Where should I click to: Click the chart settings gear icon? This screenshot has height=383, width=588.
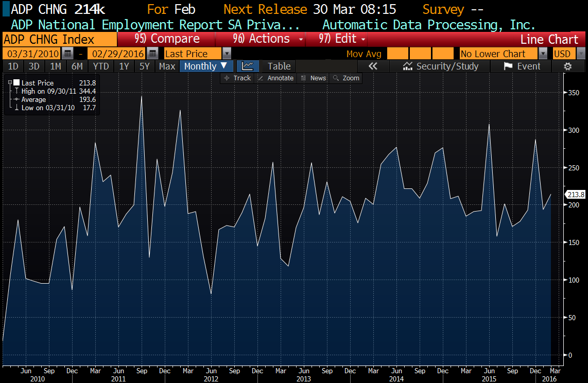568,66
